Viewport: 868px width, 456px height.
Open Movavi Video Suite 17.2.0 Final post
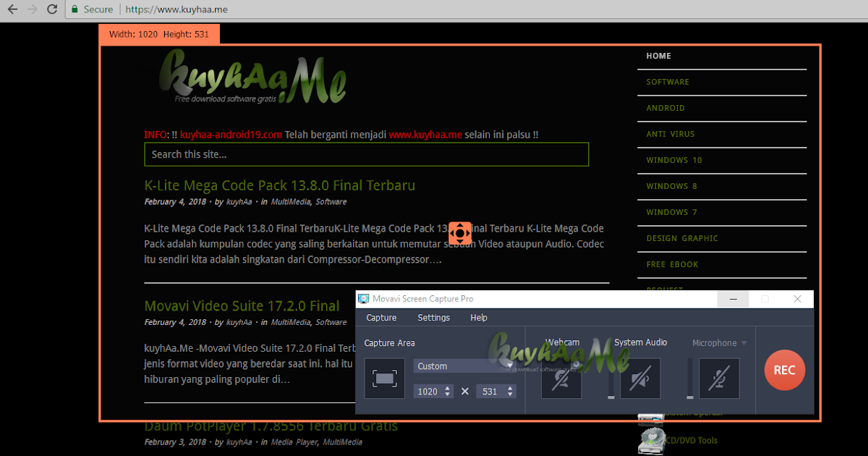click(x=242, y=305)
